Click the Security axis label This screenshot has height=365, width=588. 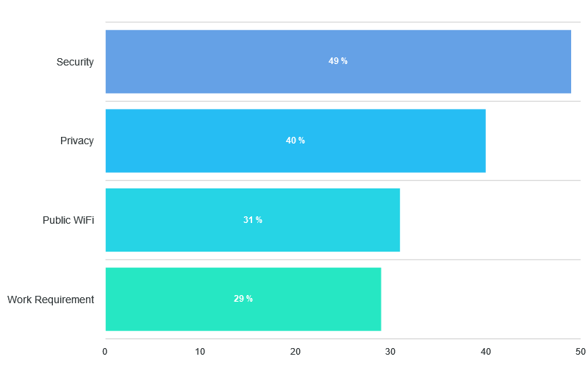(75, 62)
